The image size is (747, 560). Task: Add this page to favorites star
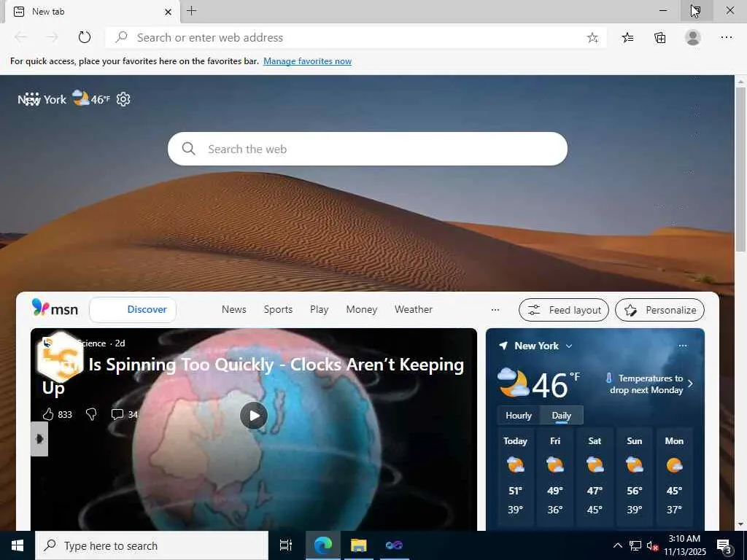(x=592, y=38)
